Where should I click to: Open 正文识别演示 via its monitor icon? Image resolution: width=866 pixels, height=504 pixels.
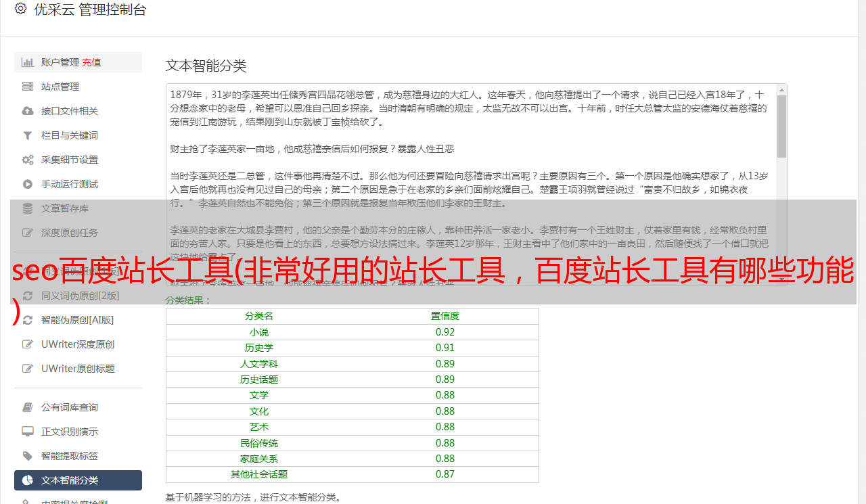click(x=28, y=432)
